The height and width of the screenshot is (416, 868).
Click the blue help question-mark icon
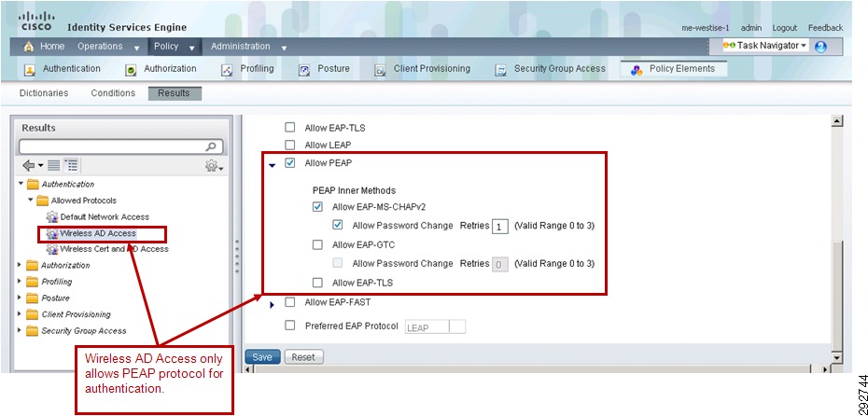click(x=821, y=47)
